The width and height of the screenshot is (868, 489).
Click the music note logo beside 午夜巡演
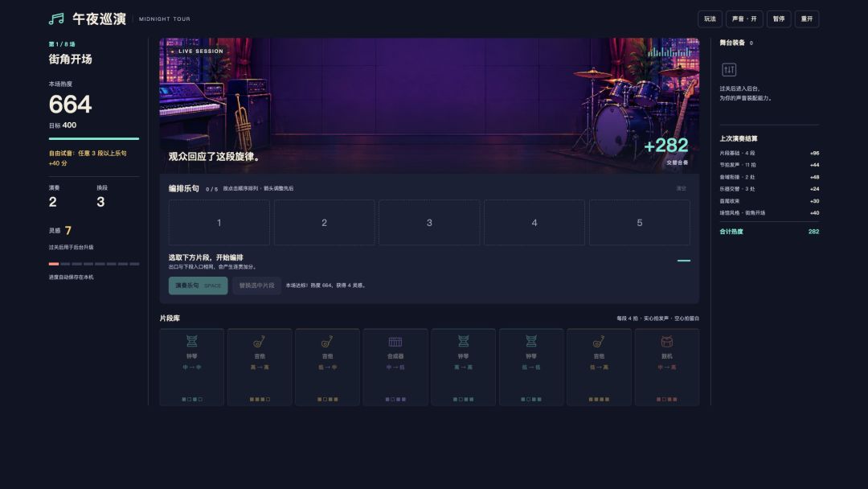pyautogui.click(x=56, y=18)
